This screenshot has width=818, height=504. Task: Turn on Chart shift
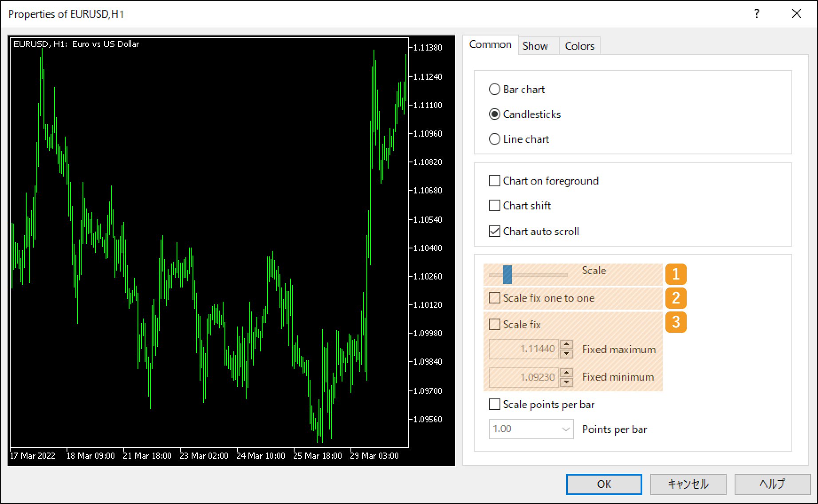(494, 206)
